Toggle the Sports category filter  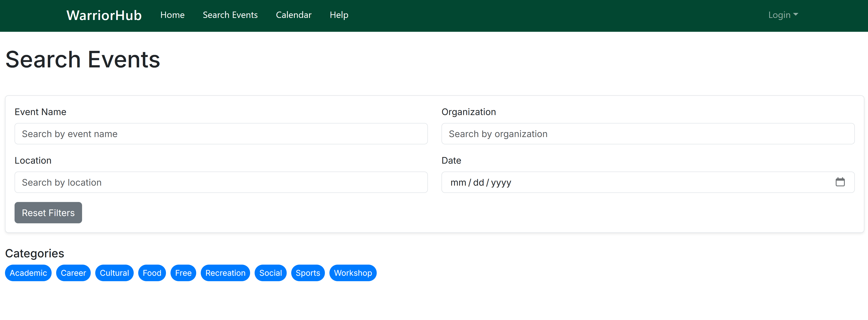(x=308, y=273)
